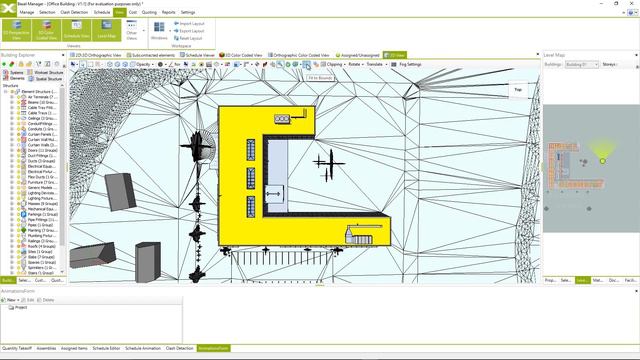Click the Curtain Panels category icon
The image size is (640, 360).
point(24,134)
